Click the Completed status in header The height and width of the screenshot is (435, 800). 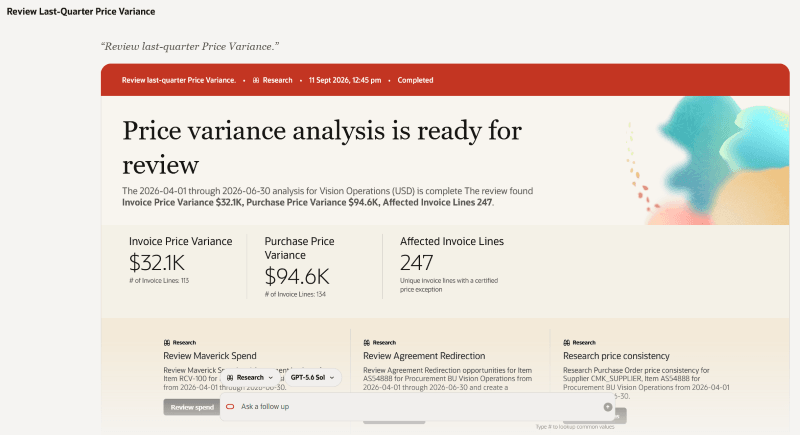click(x=415, y=81)
